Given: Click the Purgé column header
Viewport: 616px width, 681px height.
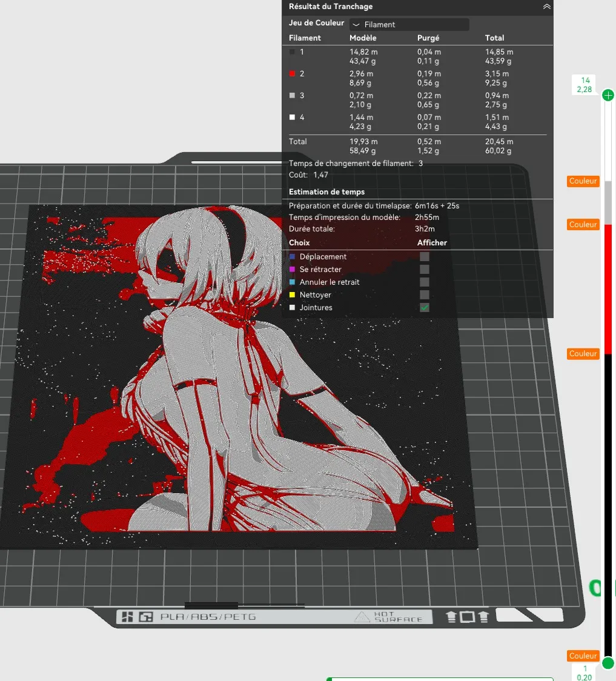Looking at the screenshot, I should [428, 38].
